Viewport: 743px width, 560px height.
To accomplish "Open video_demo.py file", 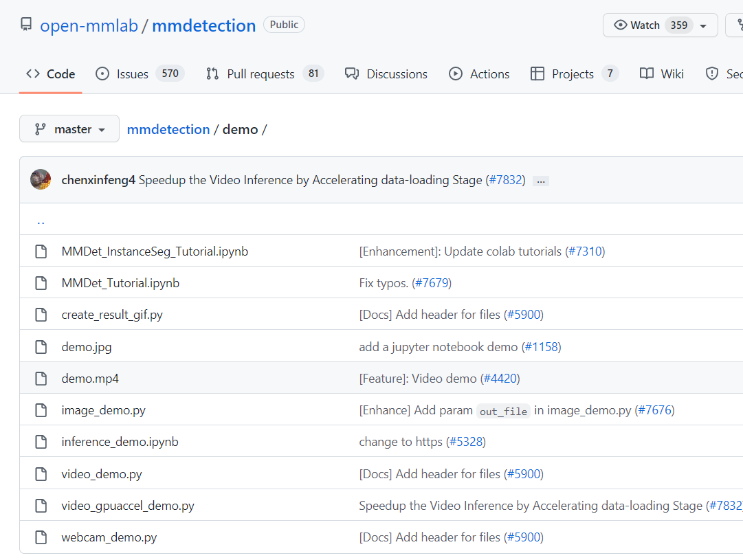I will [102, 474].
